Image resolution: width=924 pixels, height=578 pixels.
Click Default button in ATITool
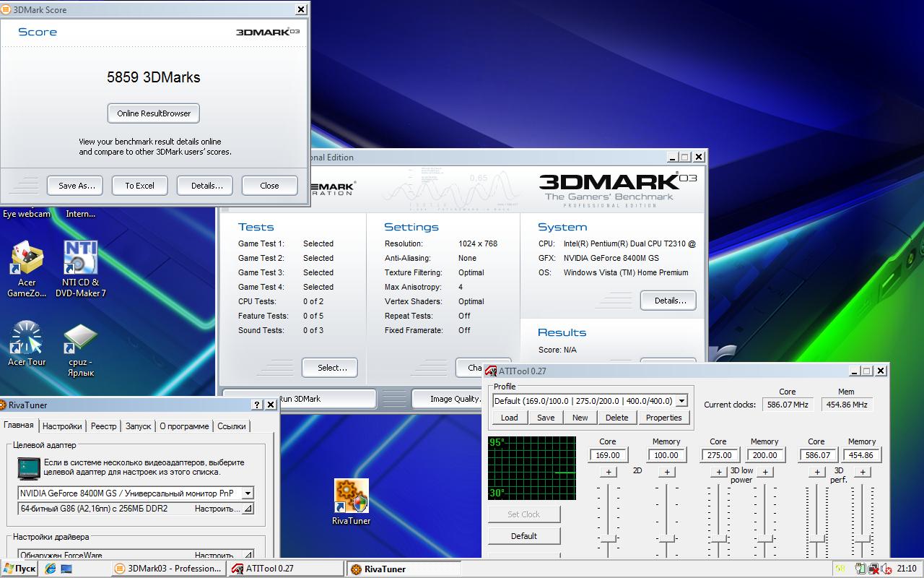524,536
